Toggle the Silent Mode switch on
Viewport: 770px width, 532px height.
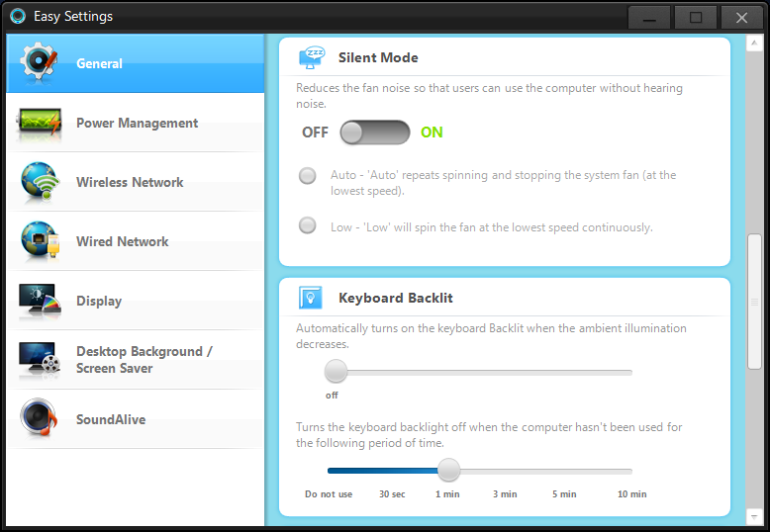[374, 133]
